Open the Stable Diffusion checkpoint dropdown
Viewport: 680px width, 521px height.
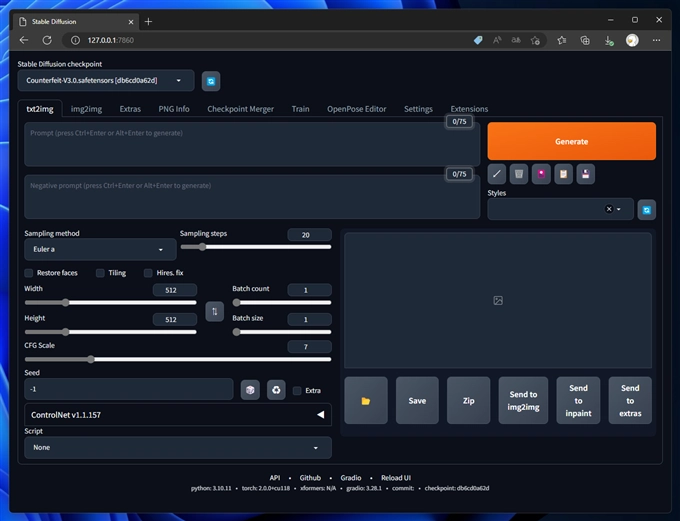106,80
